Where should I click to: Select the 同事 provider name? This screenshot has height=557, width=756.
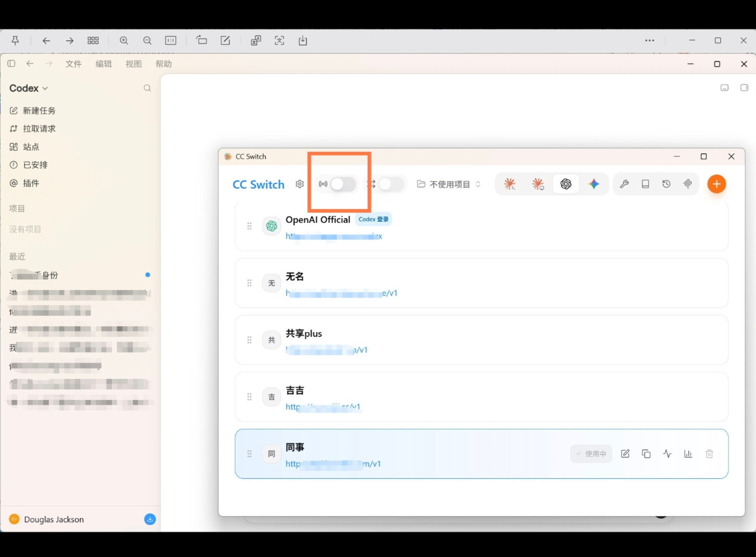click(295, 447)
